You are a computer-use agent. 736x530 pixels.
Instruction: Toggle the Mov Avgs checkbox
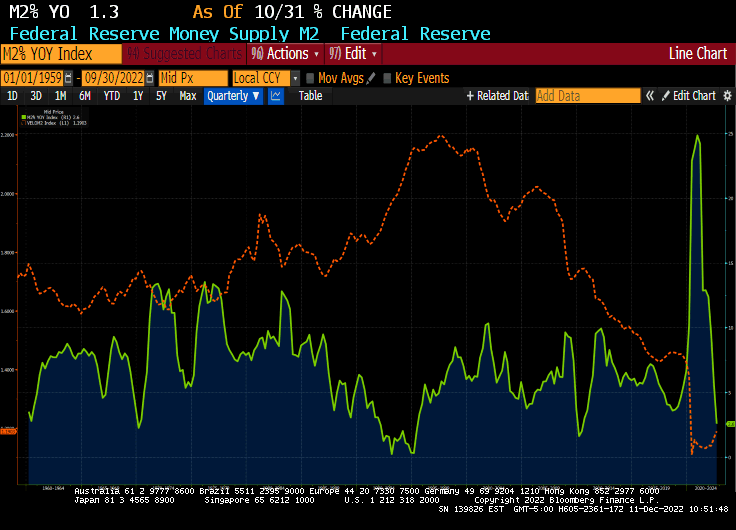tap(310, 78)
